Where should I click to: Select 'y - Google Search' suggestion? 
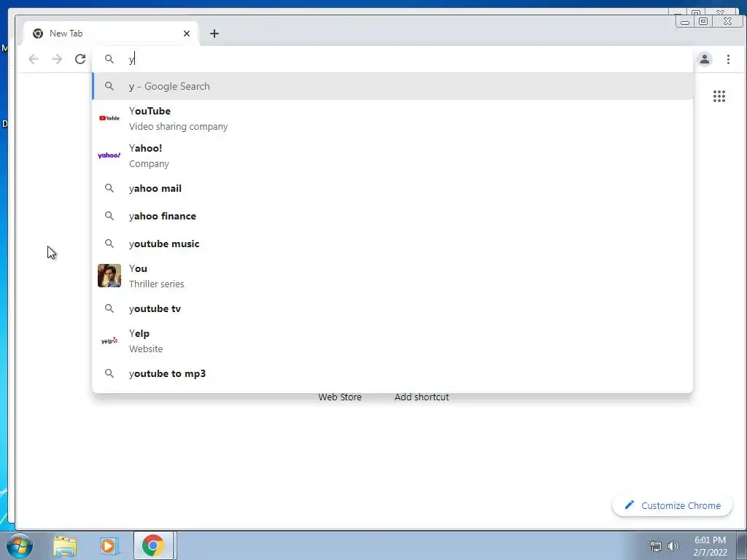392,86
